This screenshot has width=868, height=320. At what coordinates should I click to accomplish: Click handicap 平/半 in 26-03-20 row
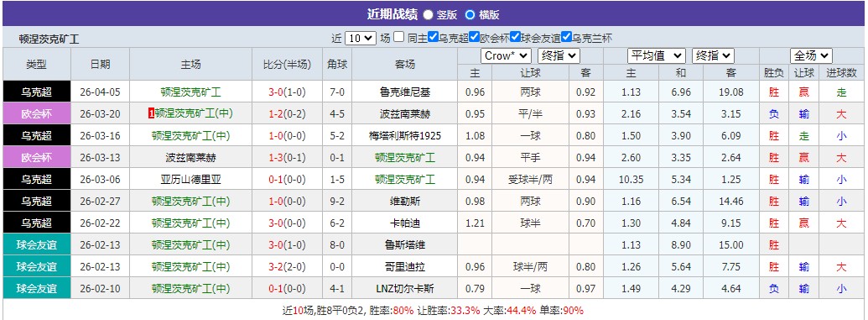pyautogui.click(x=531, y=113)
